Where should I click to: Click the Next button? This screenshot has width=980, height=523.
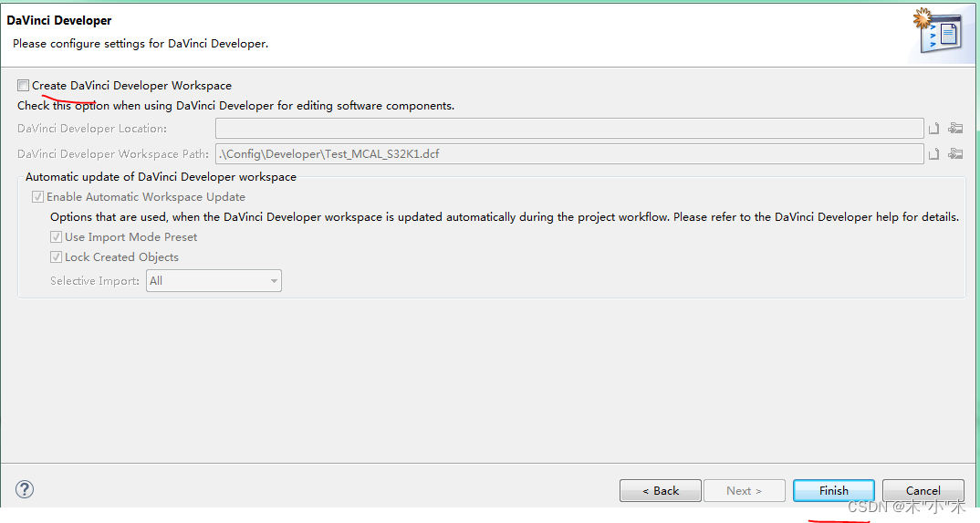(x=745, y=490)
